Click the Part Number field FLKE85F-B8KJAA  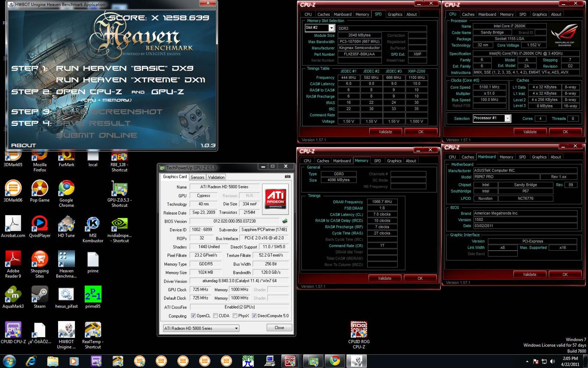(x=359, y=54)
